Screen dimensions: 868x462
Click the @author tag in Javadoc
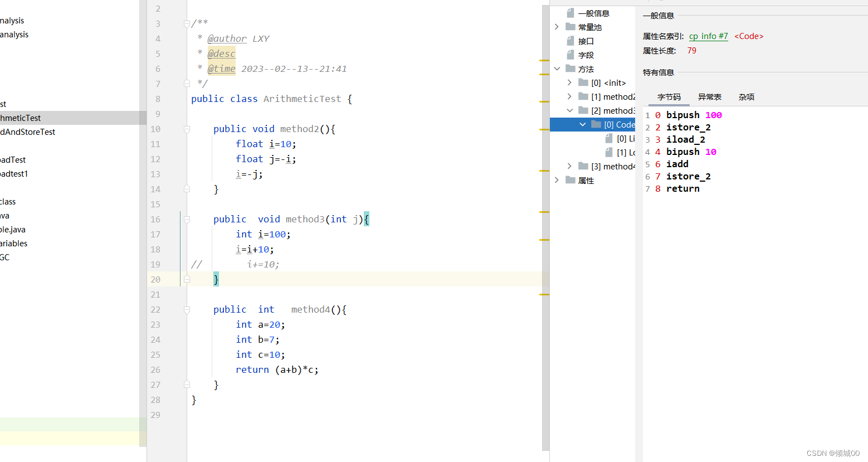tap(227, 38)
